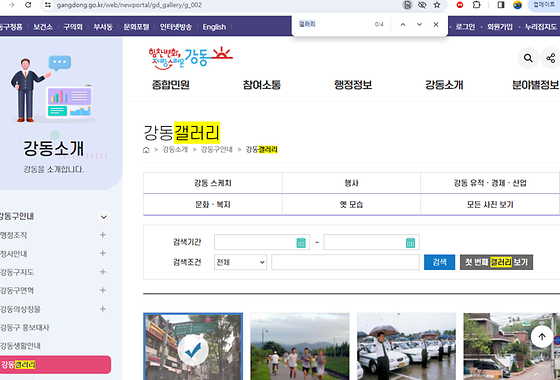Select the 행사 gallery tab
560x380 pixels.
click(x=351, y=183)
